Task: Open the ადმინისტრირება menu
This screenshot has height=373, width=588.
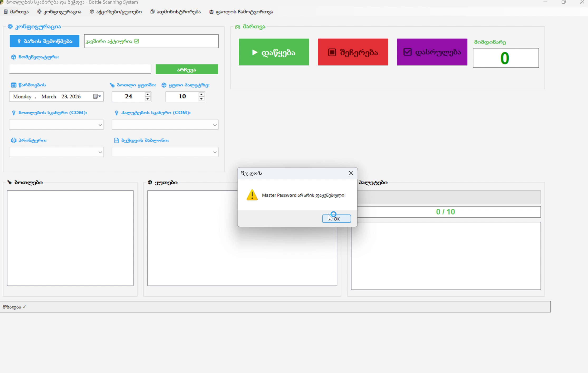Action: pos(176,12)
